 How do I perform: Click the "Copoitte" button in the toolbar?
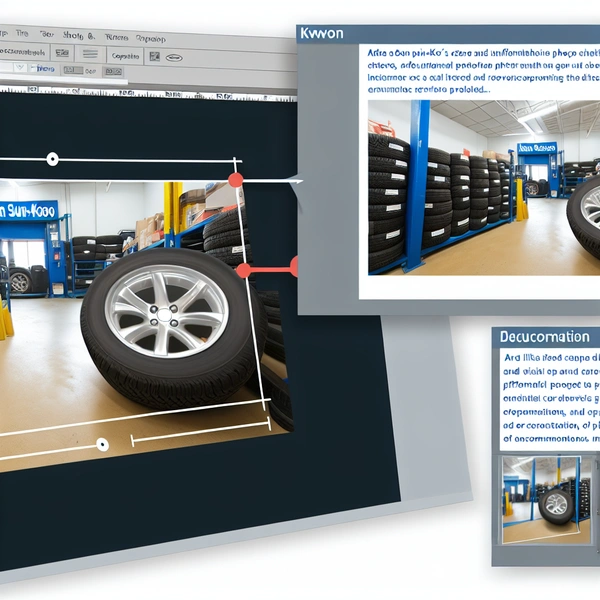pos(126,57)
